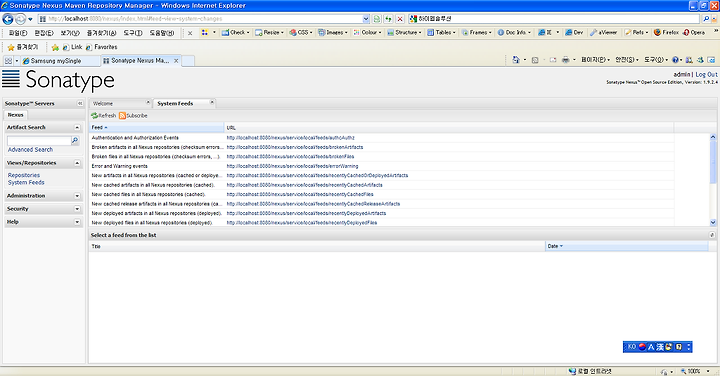This screenshot has width=720, height=376.
Task: Click the compatibility view icon in address bar
Action: [x=377, y=19]
